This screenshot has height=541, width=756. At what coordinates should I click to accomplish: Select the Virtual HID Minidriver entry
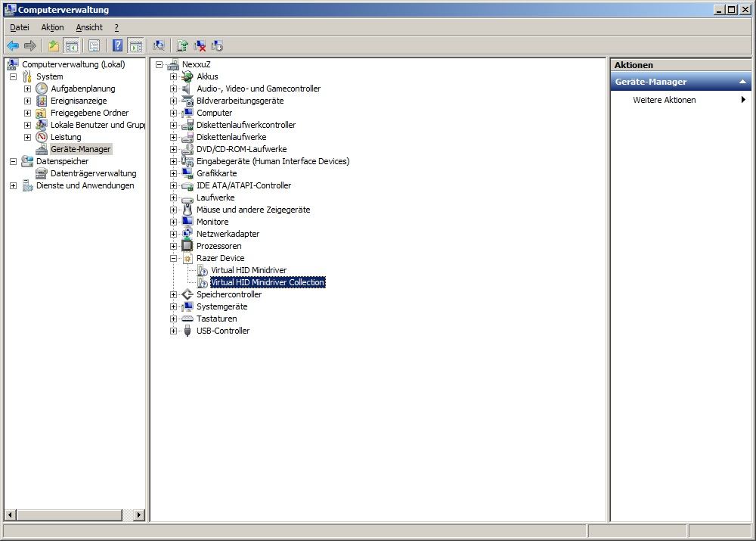tap(249, 270)
